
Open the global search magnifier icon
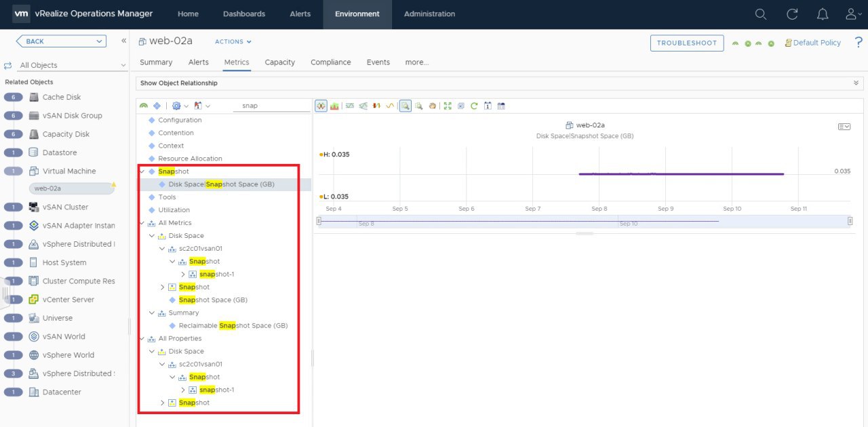tap(761, 14)
